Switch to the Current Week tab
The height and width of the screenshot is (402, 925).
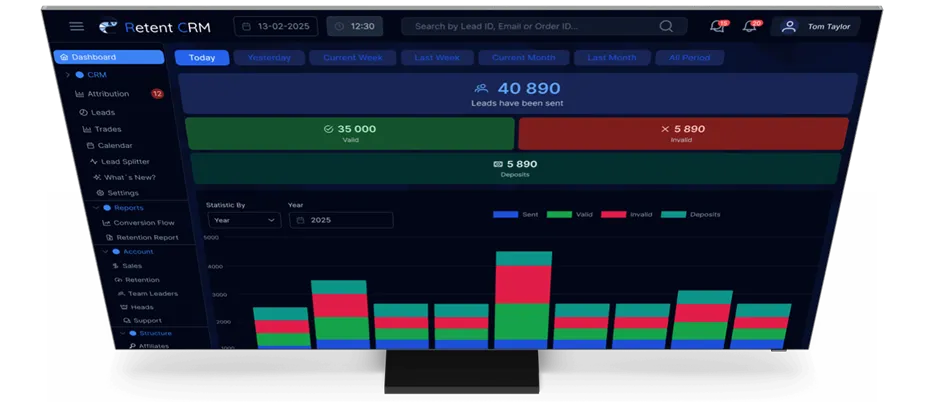353,58
